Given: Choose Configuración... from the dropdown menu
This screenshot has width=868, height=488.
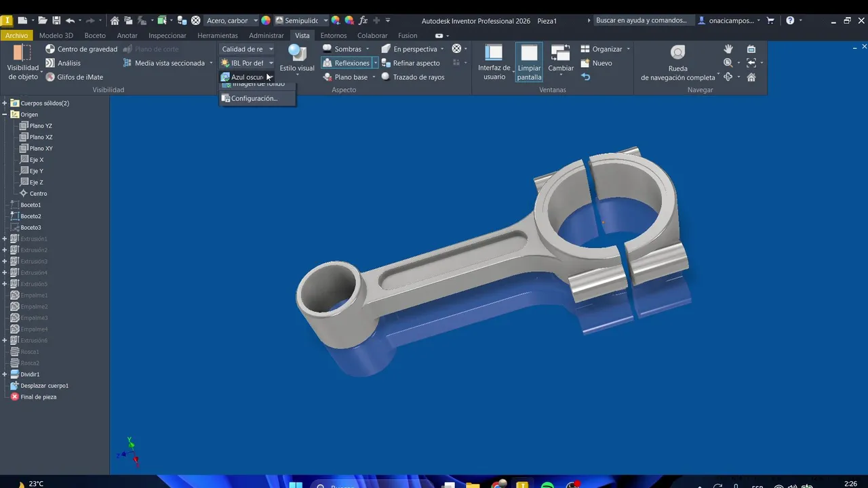Looking at the screenshot, I should [x=254, y=98].
